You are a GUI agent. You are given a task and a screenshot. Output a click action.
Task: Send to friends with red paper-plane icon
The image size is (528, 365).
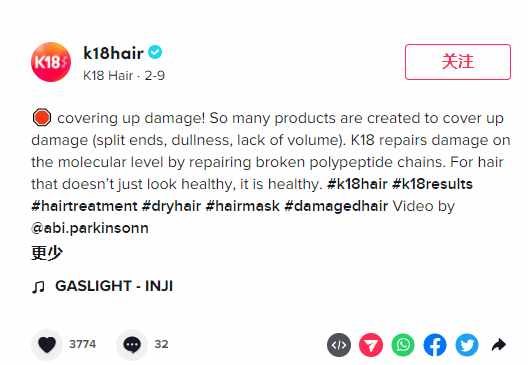371,345
